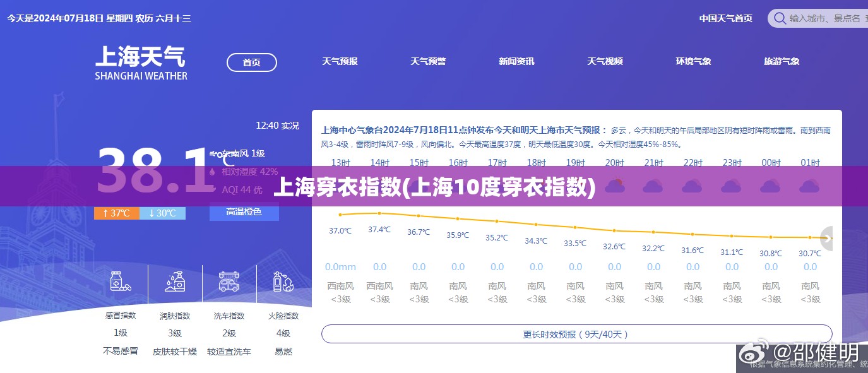
Task: Click the 润肤指数 lotion icon
Action: point(175,281)
